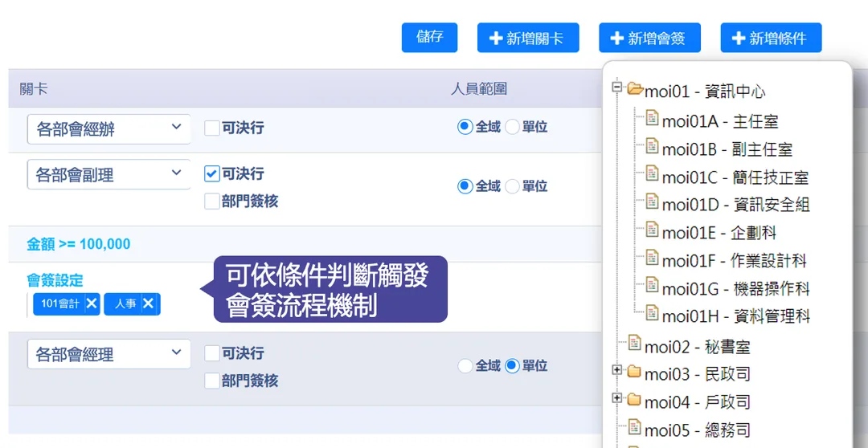This screenshot has height=448, width=868.
Task: Select moi01G - 機器操作科 in the tree
Action: [x=736, y=288]
